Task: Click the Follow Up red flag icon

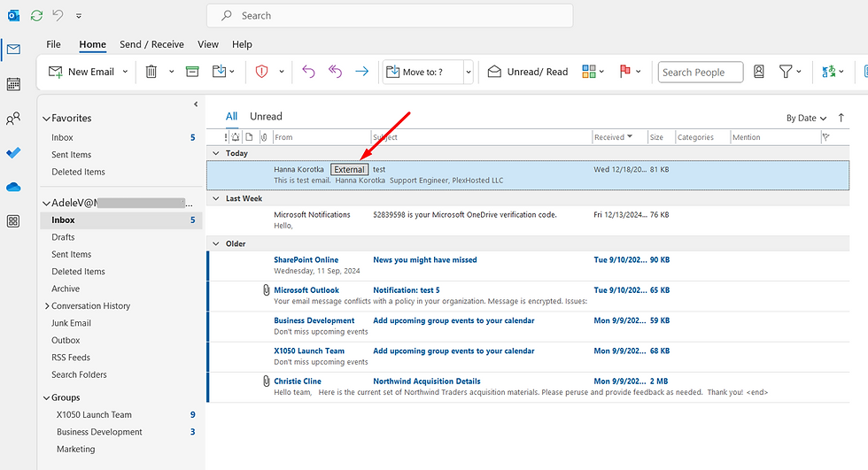Action: [625, 71]
